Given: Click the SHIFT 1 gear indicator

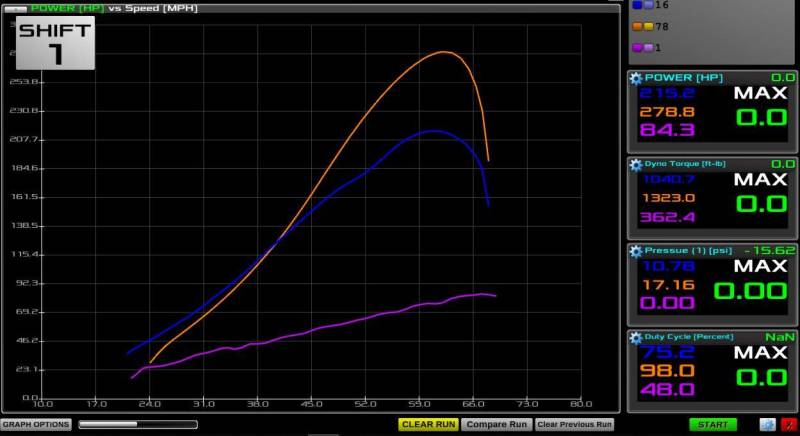Looking at the screenshot, I should tap(56, 45).
